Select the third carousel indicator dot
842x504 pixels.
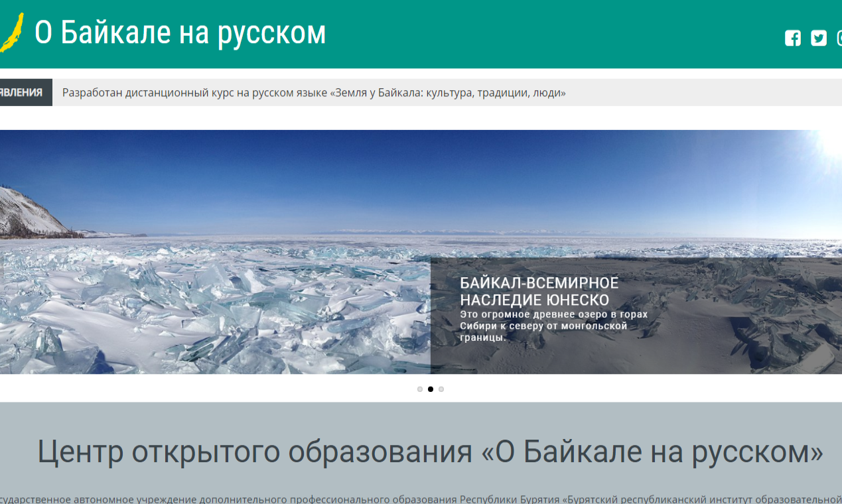[x=441, y=389]
